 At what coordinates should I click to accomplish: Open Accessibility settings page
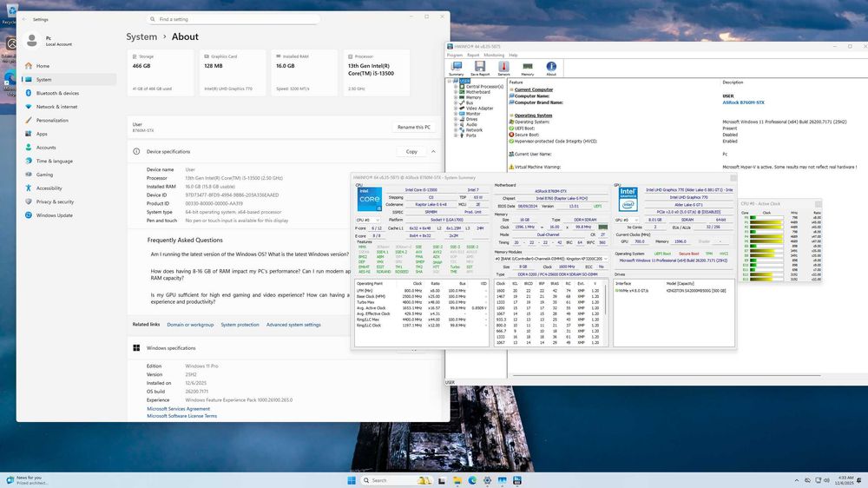point(69,188)
